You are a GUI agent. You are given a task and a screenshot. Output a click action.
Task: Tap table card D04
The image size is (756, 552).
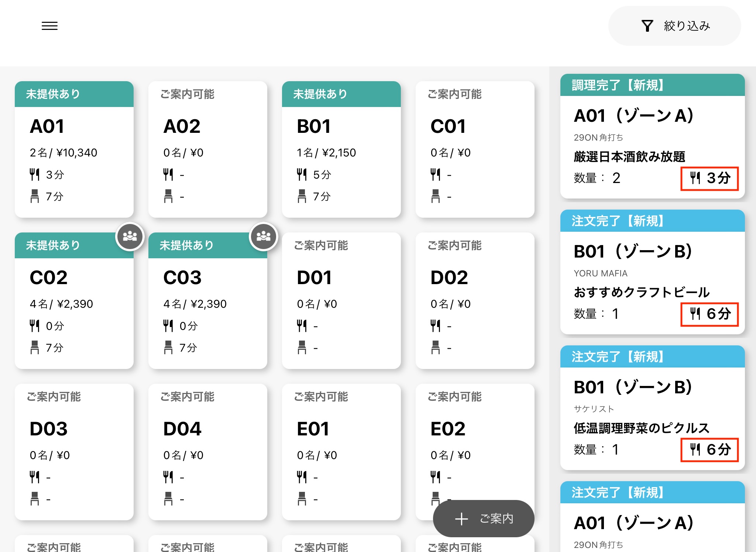click(x=208, y=452)
